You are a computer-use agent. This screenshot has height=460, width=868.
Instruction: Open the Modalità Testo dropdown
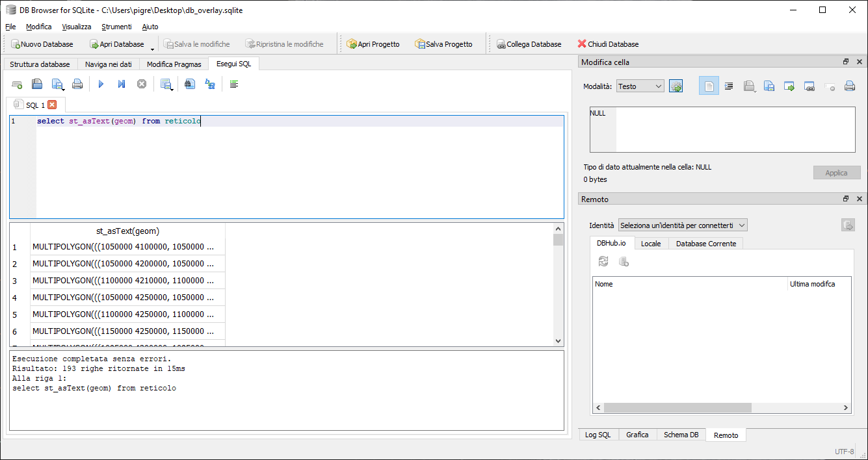point(640,86)
